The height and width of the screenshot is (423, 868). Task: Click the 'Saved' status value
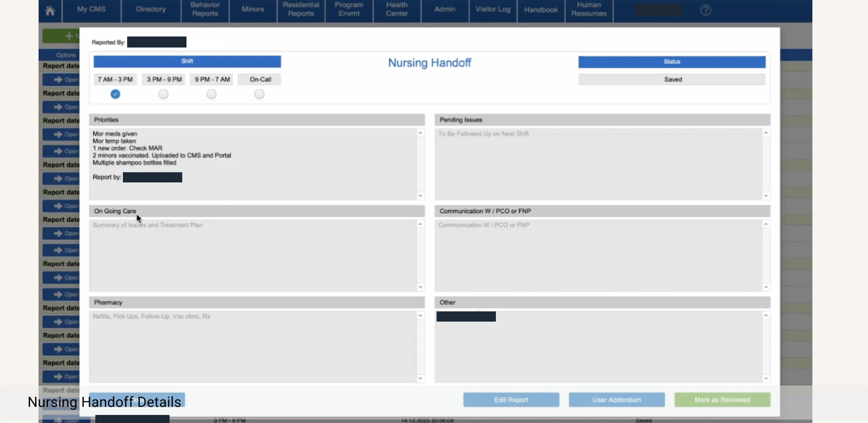pos(673,79)
